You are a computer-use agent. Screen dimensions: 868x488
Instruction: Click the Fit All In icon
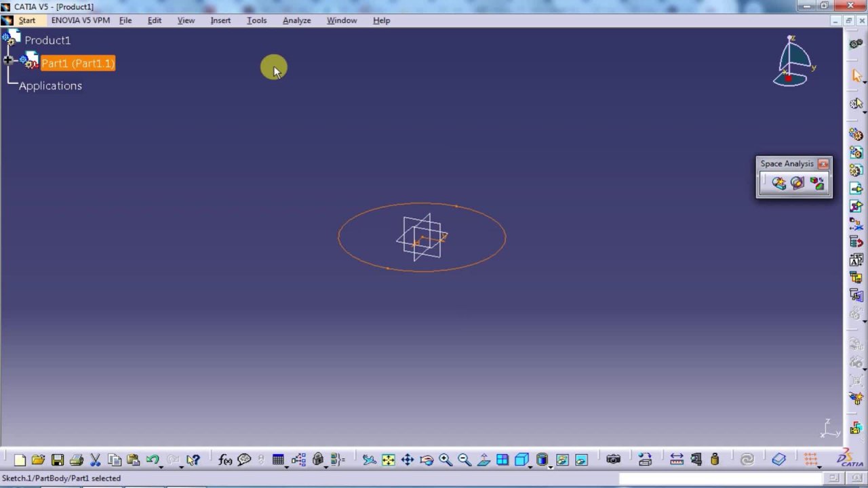[388, 460]
